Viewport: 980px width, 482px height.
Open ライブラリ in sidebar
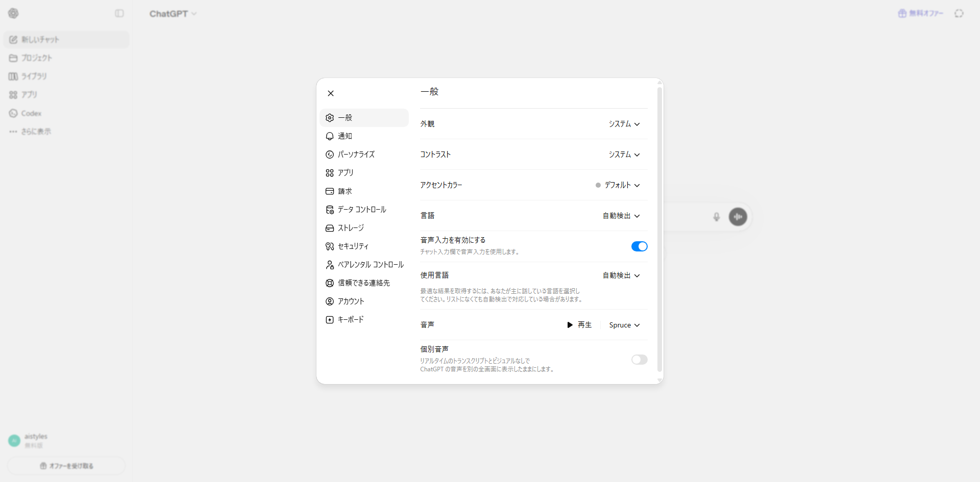[66, 77]
